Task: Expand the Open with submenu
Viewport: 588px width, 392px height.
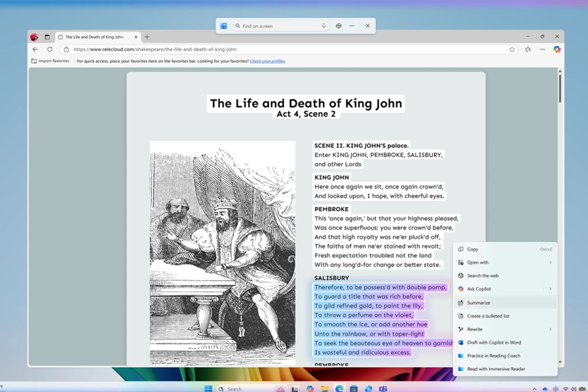Action: click(505, 263)
